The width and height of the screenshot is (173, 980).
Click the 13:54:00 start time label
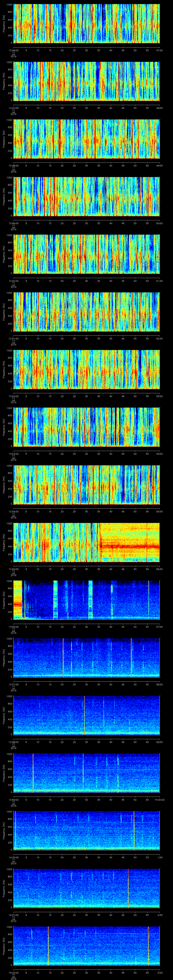click(13, 511)
